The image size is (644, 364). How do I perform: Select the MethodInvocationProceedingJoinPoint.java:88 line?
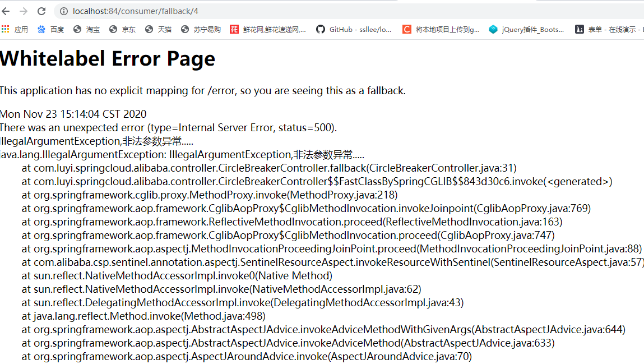point(331,248)
